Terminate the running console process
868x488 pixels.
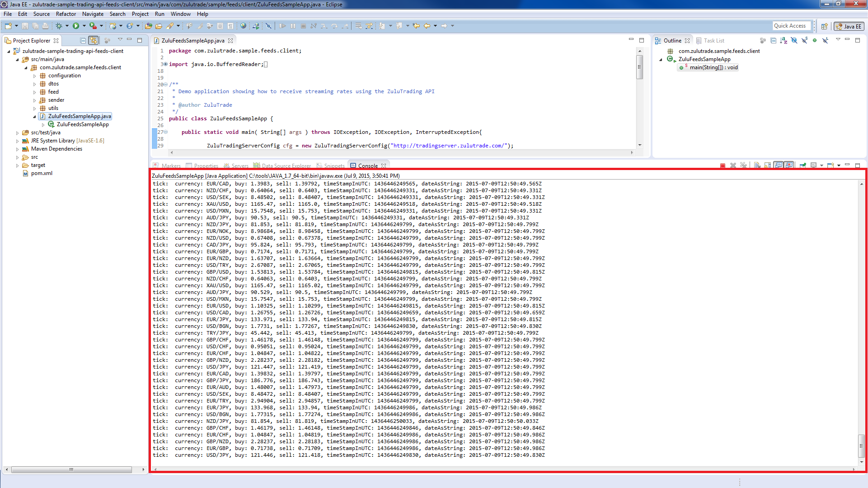[x=723, y=166]
